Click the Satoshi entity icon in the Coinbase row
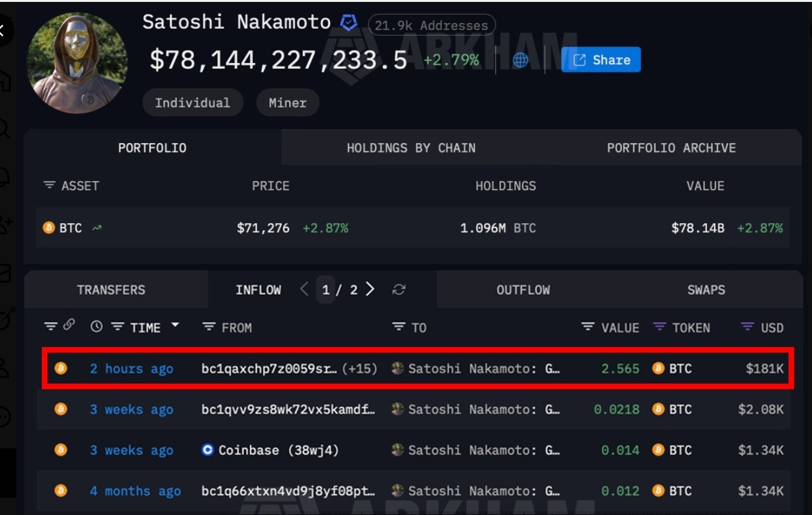812x515 pixels. [x=398, y=450]
